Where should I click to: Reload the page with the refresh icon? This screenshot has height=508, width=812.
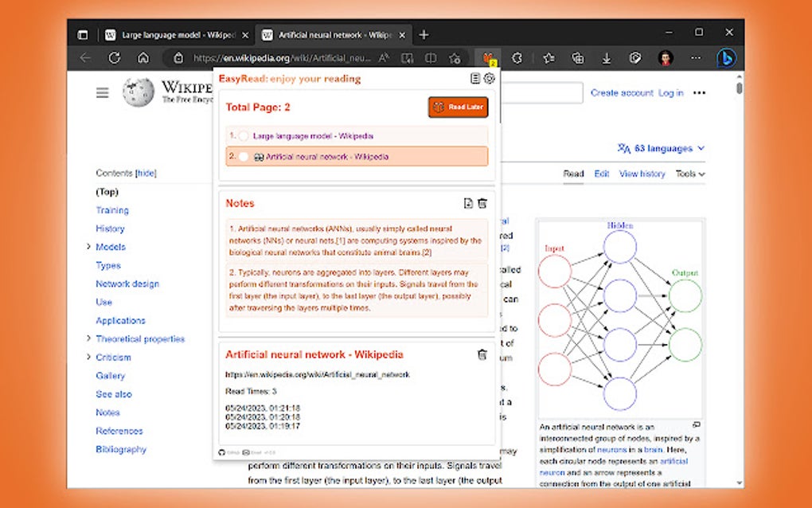(x=114, y=57)
